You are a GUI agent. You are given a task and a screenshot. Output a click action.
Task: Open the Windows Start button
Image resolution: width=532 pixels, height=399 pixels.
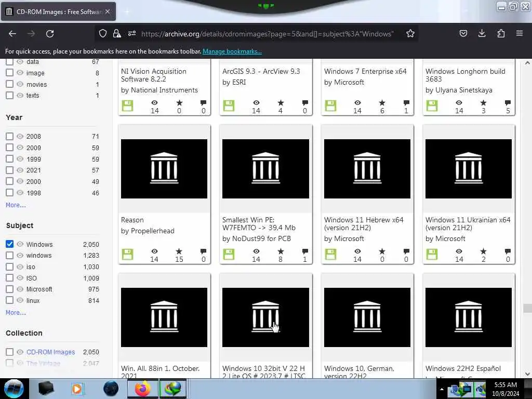click(x=14, y=389)
